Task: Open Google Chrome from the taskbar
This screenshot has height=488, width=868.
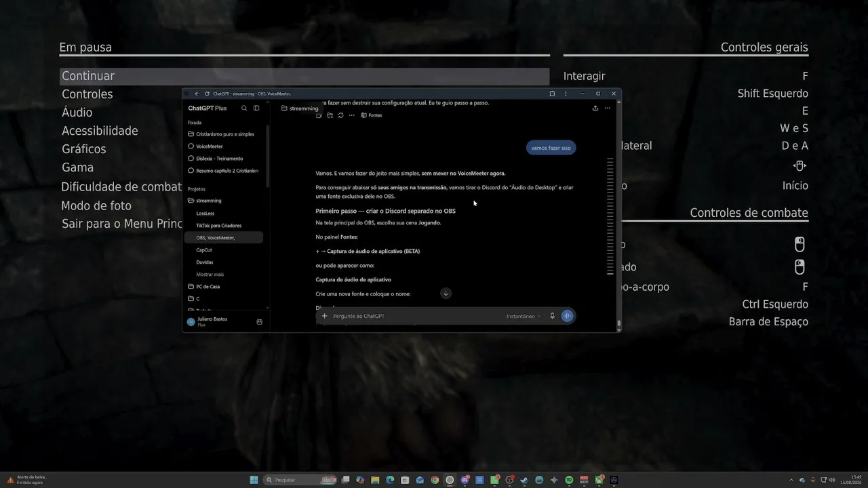Action: (435, 480)
